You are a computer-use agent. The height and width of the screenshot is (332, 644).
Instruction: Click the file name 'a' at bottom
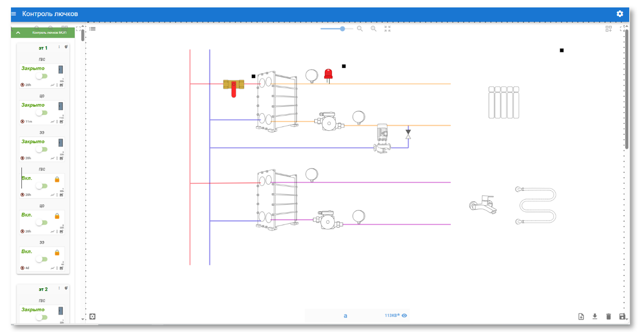pyautogui.click(x=345, y=315)
